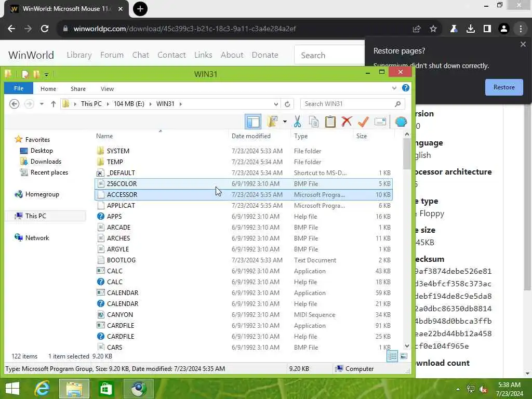
Task: Select the CANYON MIDI sequence
Action: coord(244,314)
